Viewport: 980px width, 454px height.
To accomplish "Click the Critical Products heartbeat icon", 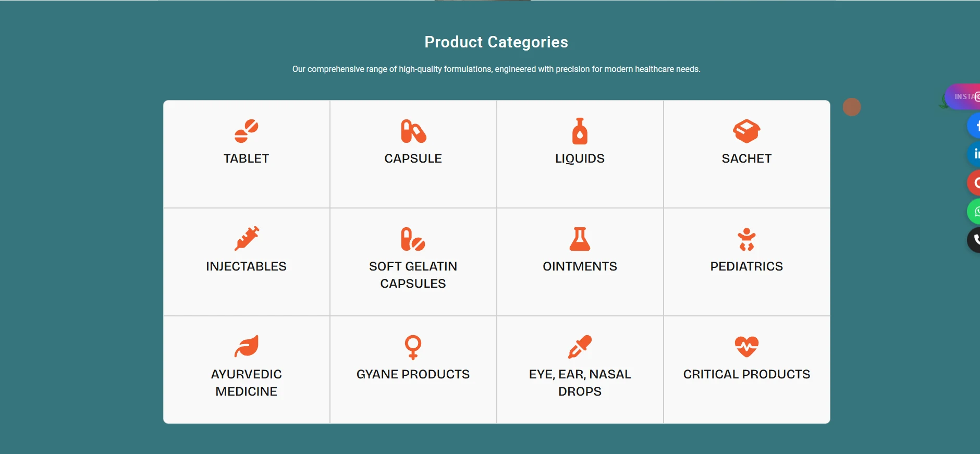I will (746, 347).
